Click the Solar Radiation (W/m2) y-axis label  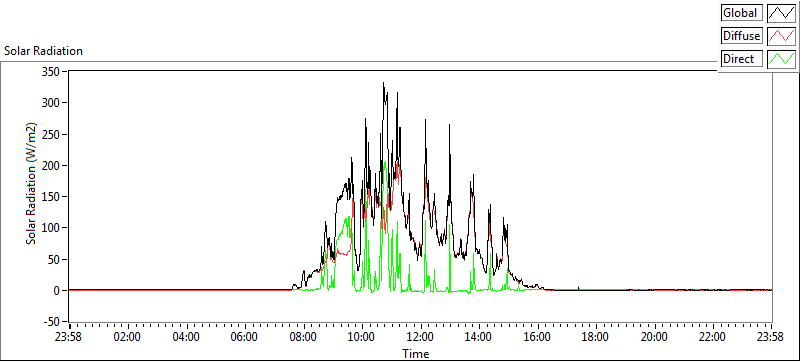coord(32,183)
